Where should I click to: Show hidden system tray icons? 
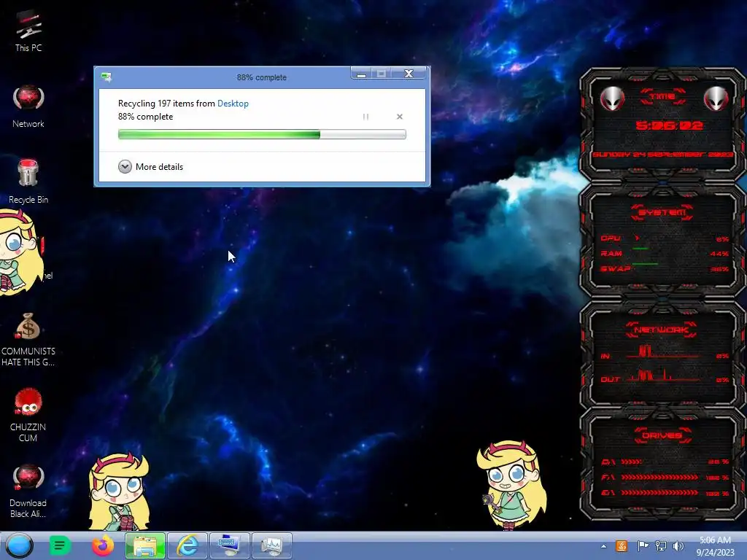pyautogui.click(x=603, y=546)
